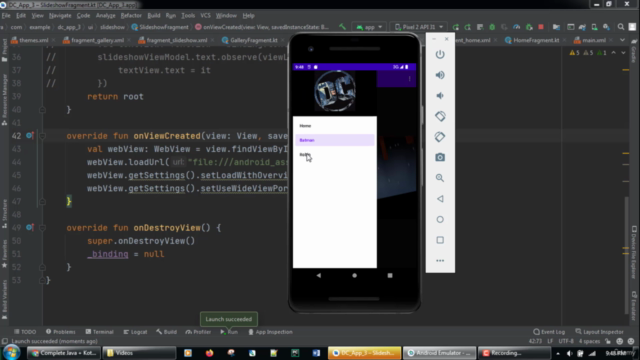Switch to HomeFragment.kt editor tab
Screen dimensions: 640x360
point(536,40)
